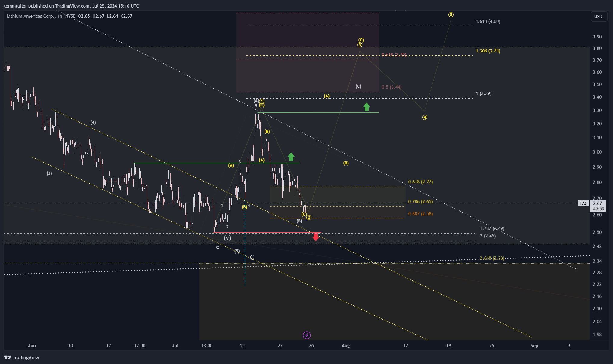Click 1.98 on the price axis
This screenshot has height=364, width=613.
point(597,335)
